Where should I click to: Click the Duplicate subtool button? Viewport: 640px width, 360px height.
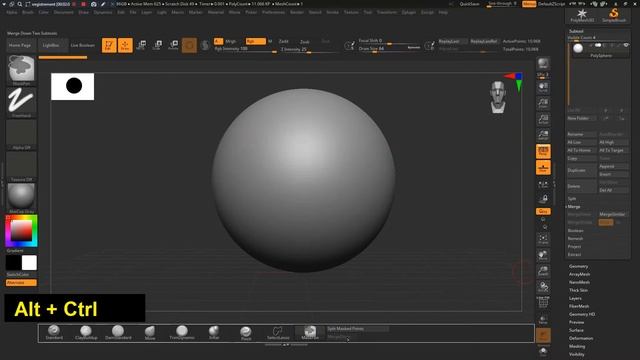pos(582,170)
